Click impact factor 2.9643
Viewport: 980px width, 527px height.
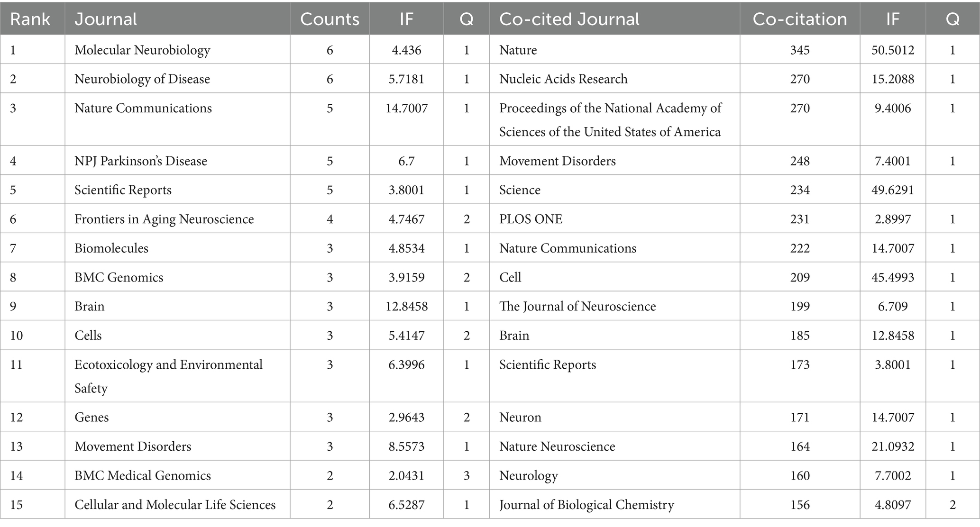pos(406,418)
